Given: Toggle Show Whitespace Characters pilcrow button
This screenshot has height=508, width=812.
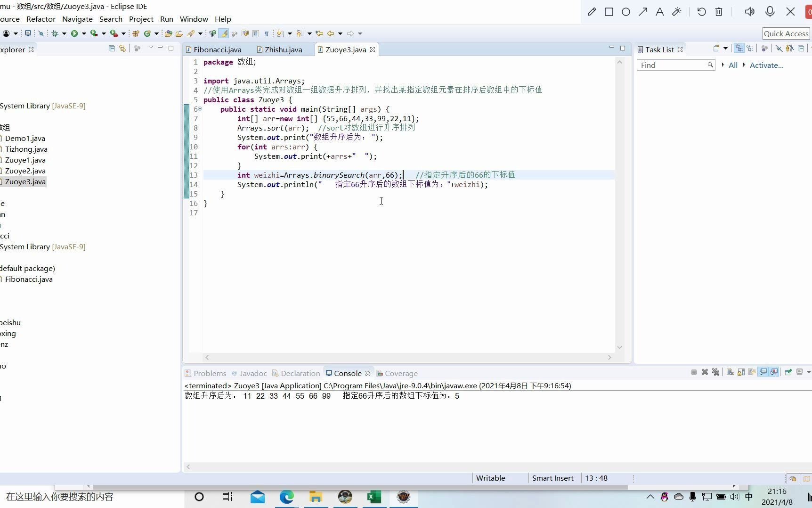Looking at the screenshot, I should [x=267, y=33].
